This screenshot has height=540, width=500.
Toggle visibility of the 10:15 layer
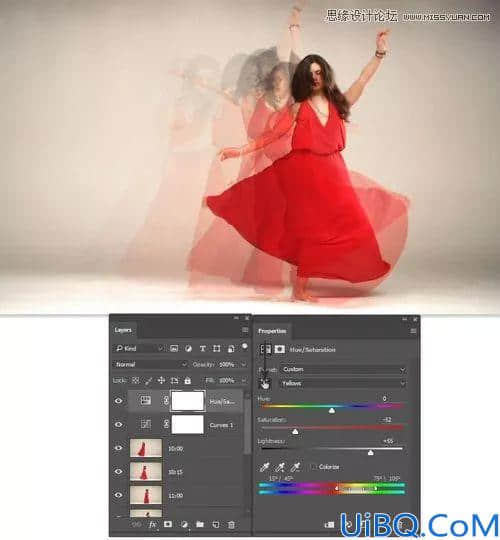[x=118, y=471]
